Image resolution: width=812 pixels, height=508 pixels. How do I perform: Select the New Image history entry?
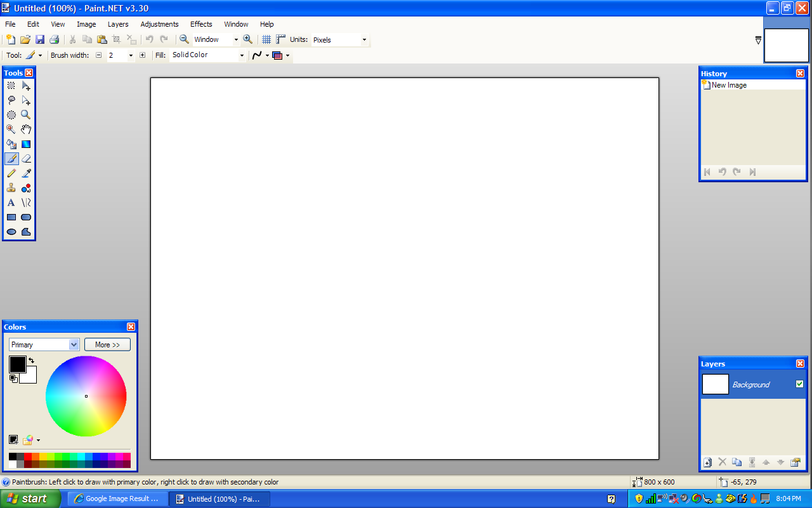[x=752, y=85]
